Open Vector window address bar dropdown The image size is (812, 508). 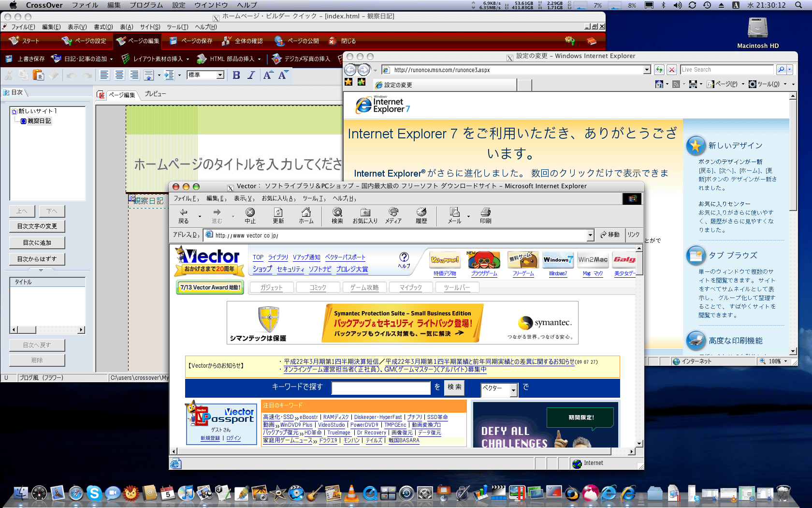click(x=590, y=235)
